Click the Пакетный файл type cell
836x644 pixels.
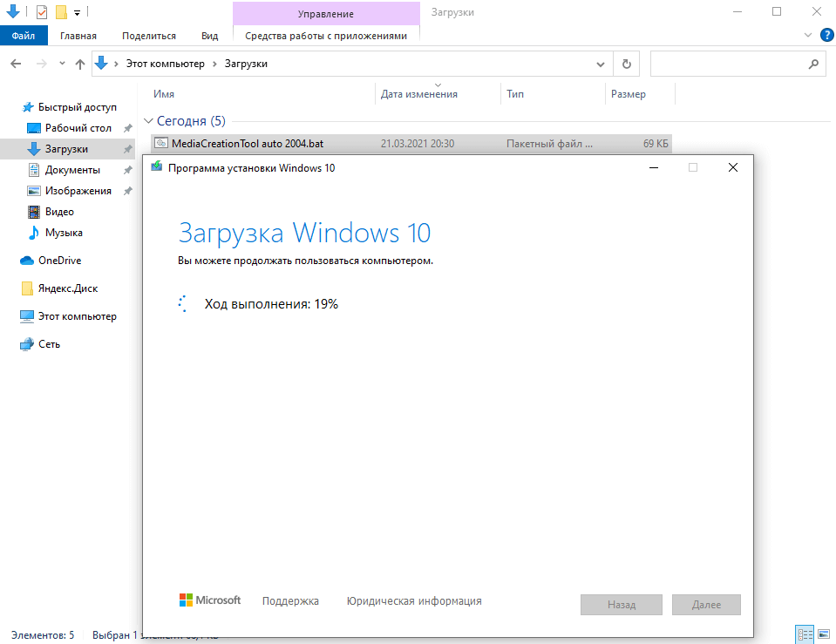click(x=549, y=144)
